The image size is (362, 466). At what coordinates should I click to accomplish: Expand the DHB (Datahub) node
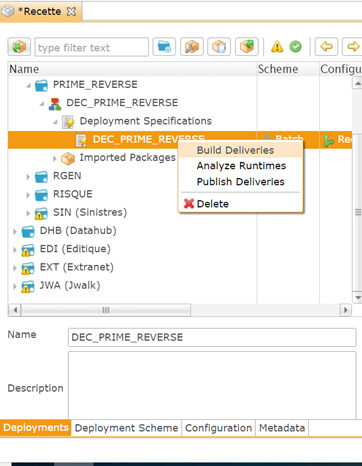click(x=15, y=231)
